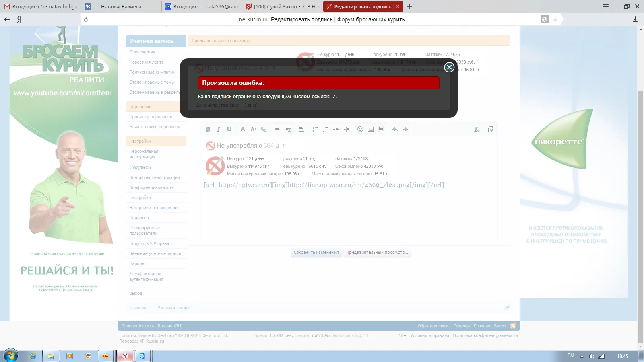Open the Windows Start menu
Screen dimensions: 644x362
pos(11,356)
